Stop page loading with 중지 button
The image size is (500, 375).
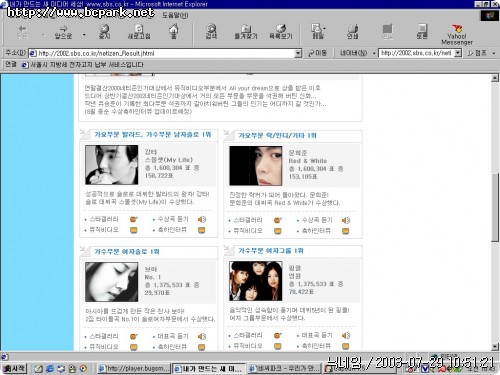point(104,32)
